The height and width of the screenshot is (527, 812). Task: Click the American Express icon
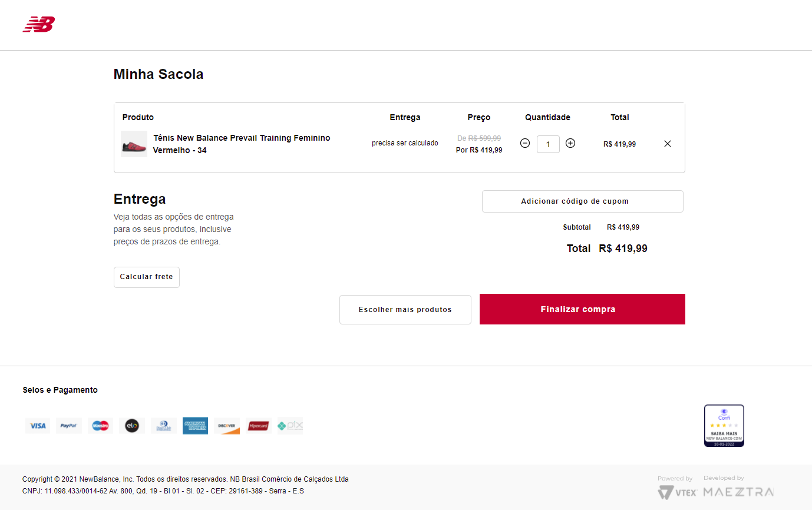195,426
